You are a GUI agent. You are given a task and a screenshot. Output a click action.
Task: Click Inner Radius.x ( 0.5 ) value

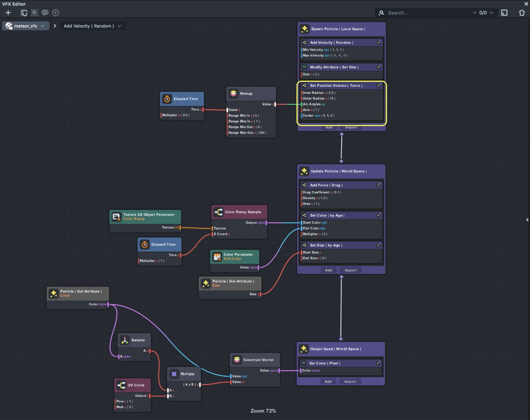pos(319,93)
